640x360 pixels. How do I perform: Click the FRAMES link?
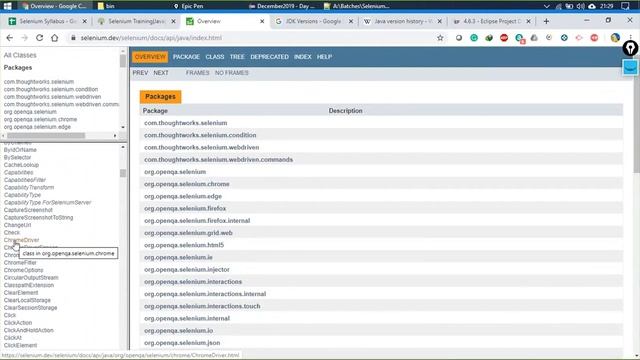click(x=197, y=73)
